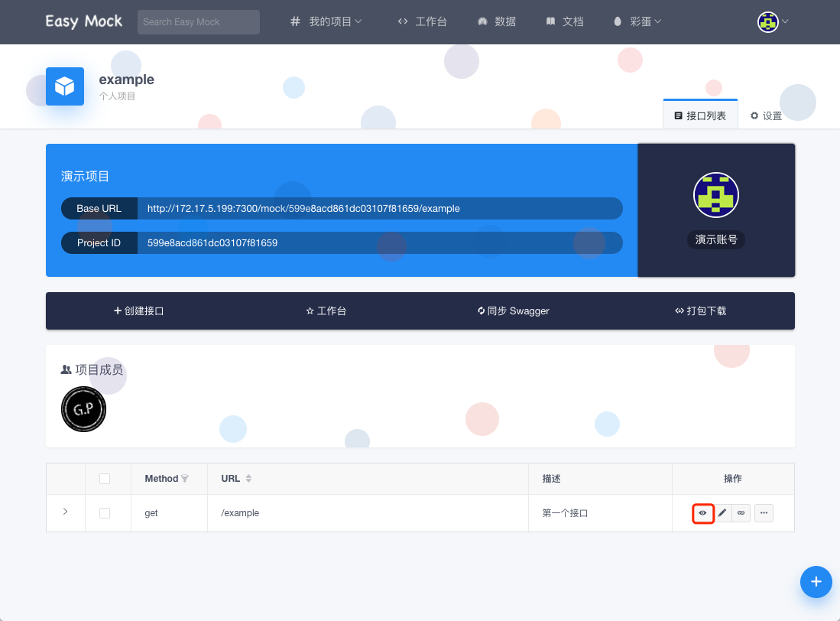
Task: Click the 个人项目 subtitle
Action: tap(117, 96)
